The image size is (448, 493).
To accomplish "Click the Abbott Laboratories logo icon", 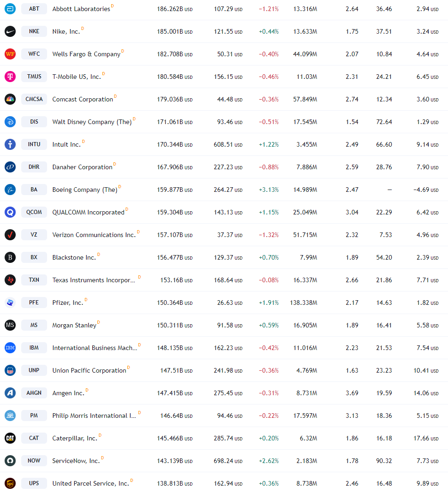I will [10, 9].
